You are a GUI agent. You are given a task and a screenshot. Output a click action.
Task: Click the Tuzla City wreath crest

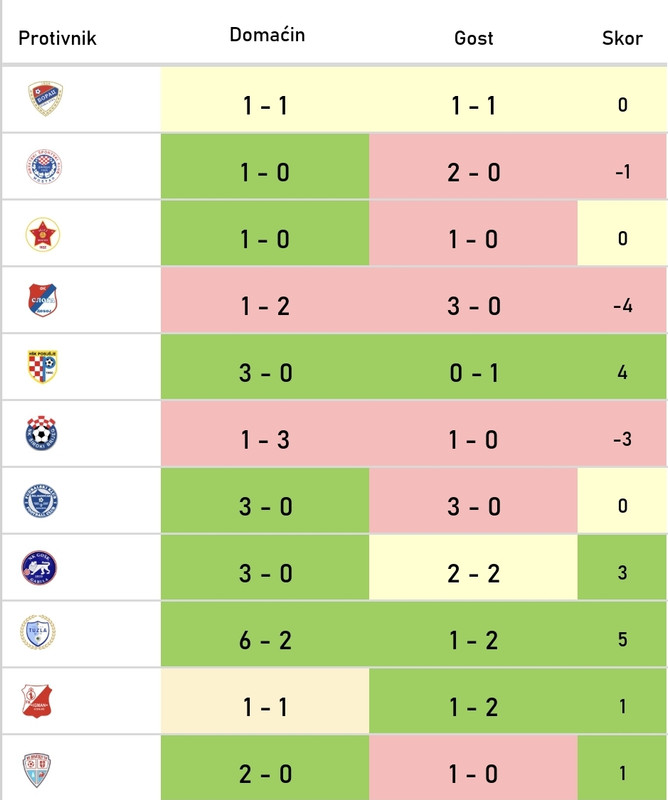click(38, 632)
